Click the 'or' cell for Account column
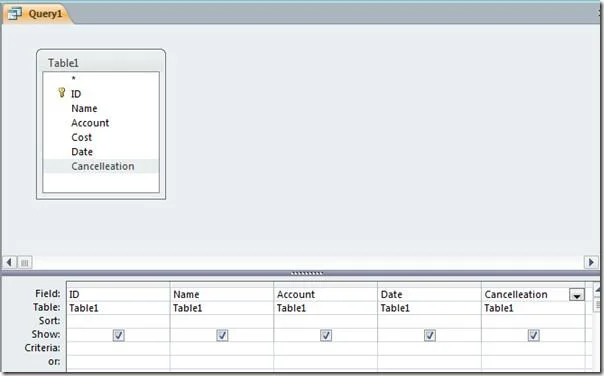This screenshot has height=376, width=604. point(325,362)
